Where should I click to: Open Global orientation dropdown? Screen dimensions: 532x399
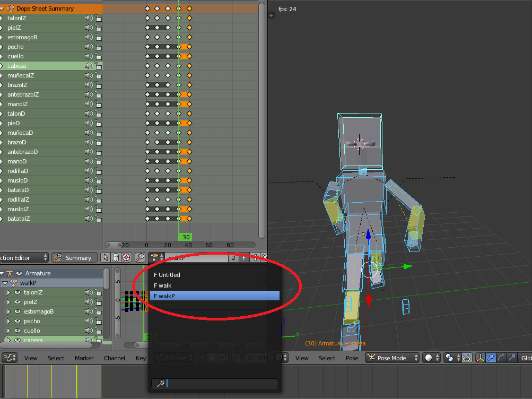(x=525, y=358)
